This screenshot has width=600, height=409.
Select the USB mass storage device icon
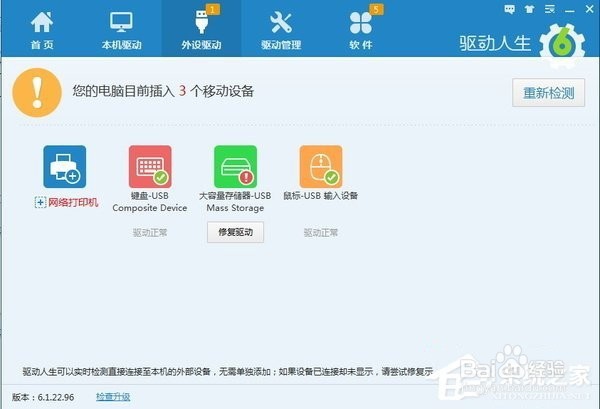click(235, 166)
